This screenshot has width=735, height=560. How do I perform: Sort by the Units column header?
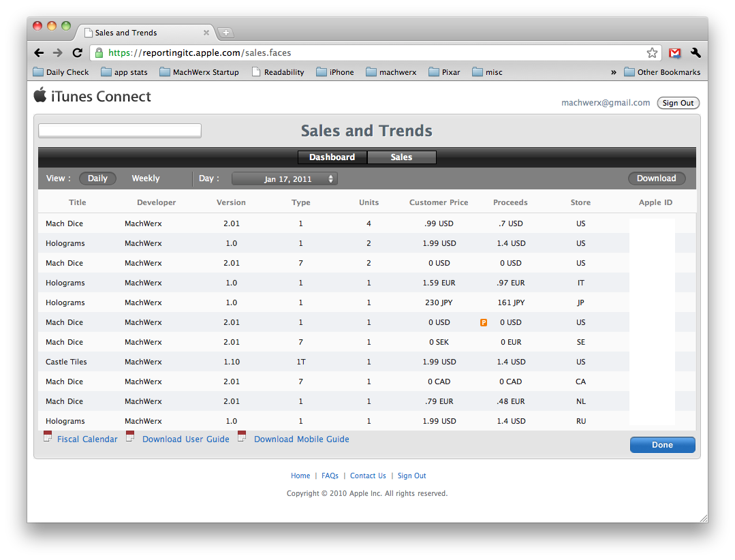tap(369, 202)
